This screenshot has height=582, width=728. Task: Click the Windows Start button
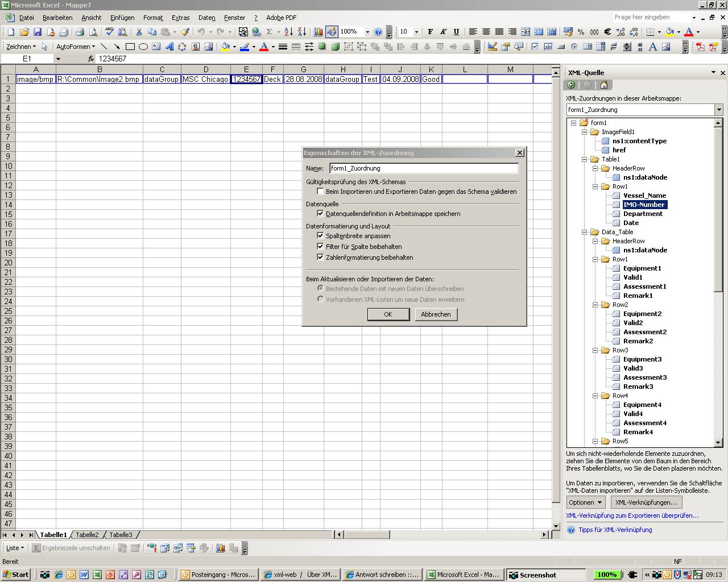[15, 575]
